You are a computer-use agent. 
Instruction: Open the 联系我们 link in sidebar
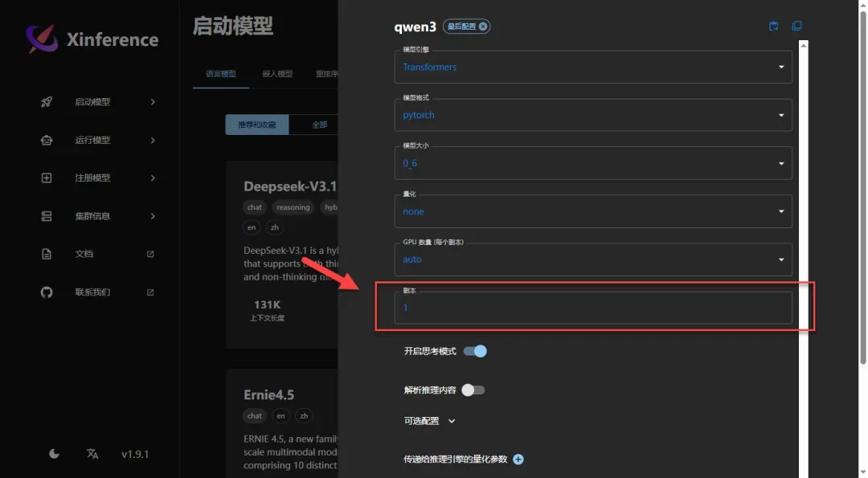(92, 292)
